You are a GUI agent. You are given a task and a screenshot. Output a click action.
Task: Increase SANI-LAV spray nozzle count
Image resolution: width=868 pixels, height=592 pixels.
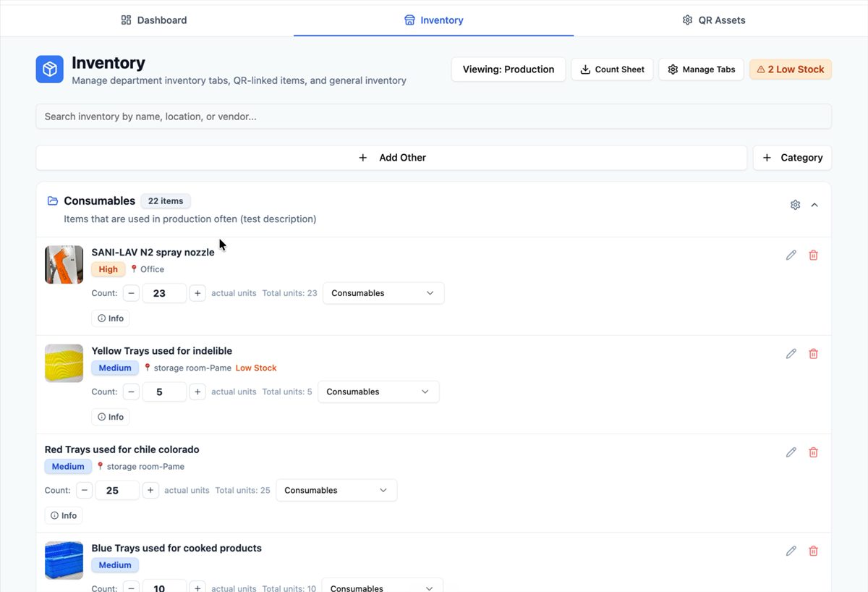click(x=197, y=293)
